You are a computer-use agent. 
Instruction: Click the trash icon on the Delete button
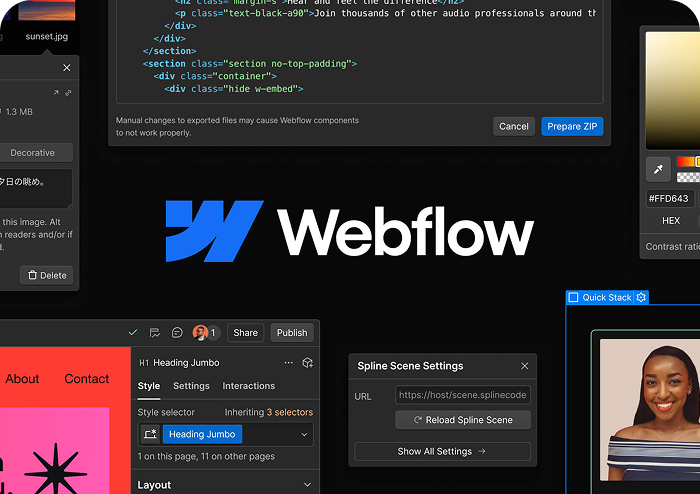[x=32, y=275]
